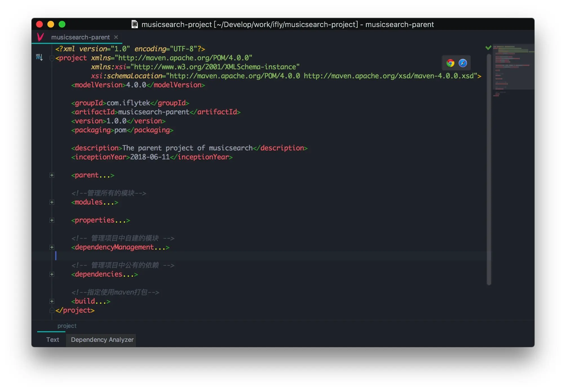Click the project breadcrumb label
The image size is (566, 392).
[x=67, y=326]
